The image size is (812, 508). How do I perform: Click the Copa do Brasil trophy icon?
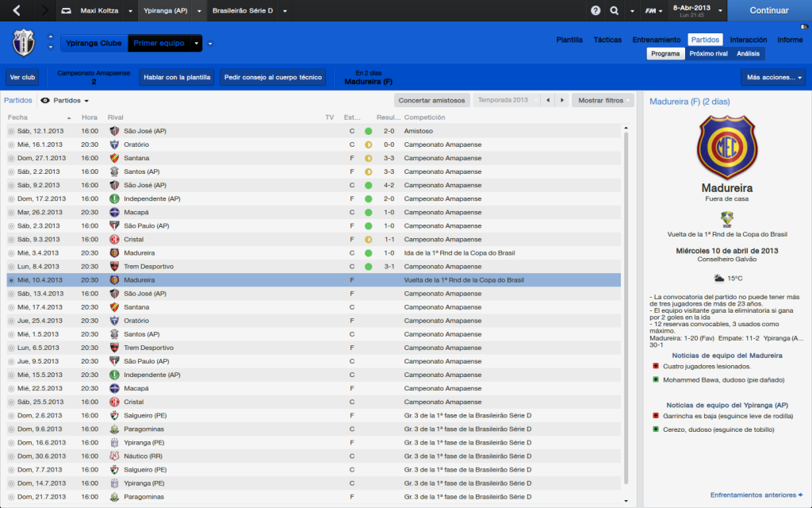tap(727, 219)
